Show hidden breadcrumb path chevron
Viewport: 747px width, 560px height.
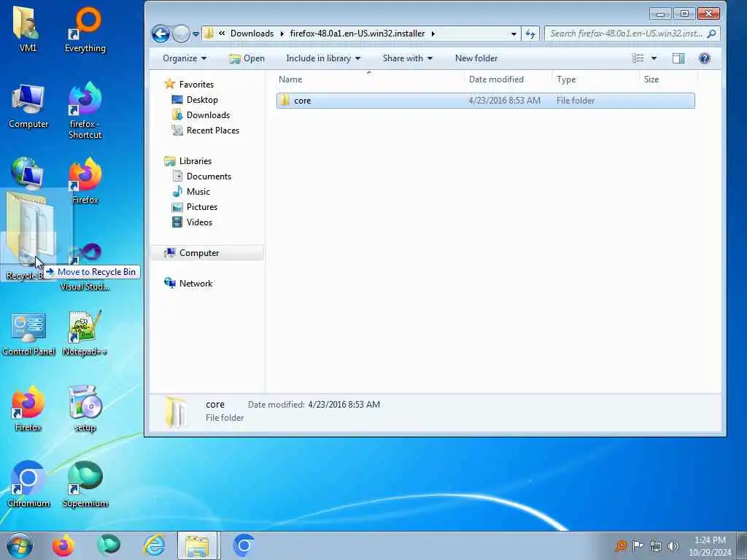pyautogui.click(x=222, y=34)
